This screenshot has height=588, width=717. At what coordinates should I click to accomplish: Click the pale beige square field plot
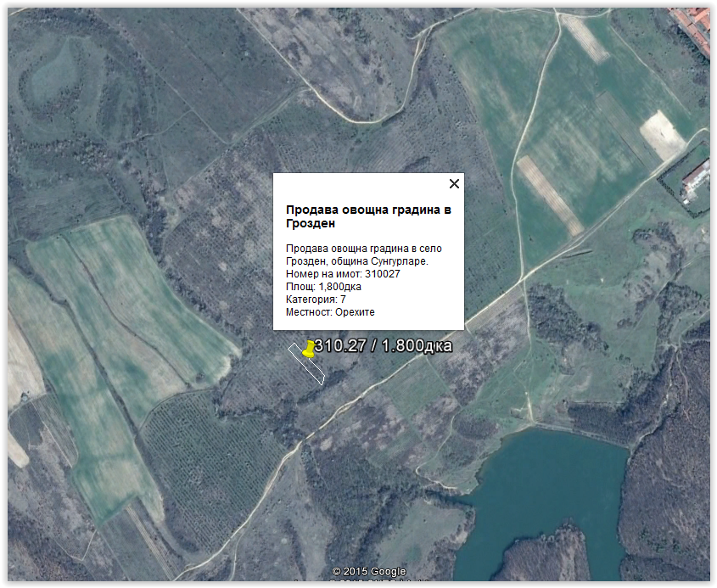pyautogui.click(x=663, y=134)
